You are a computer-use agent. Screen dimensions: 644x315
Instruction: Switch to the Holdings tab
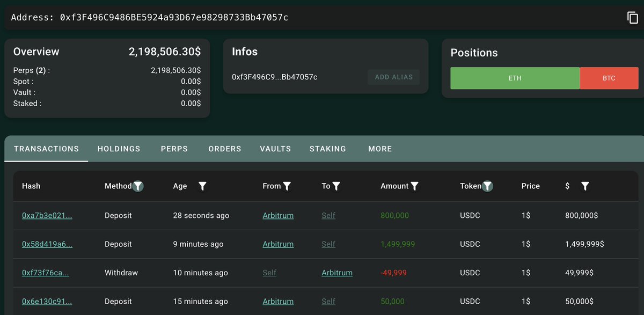(x=119, y=149)
